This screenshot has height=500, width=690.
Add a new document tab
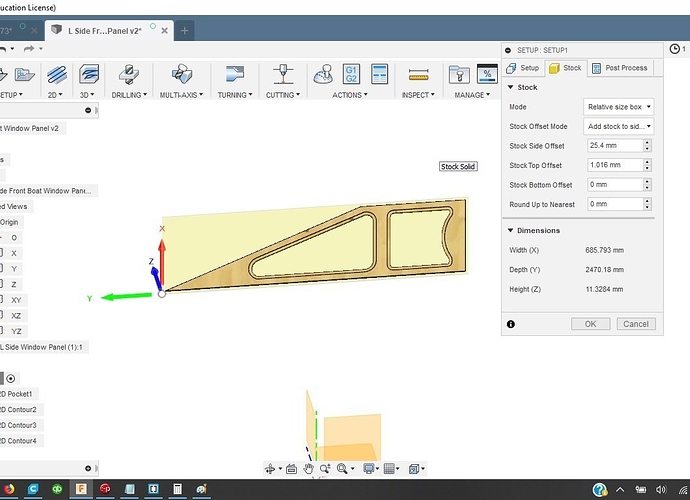click(x=185, y=31)
